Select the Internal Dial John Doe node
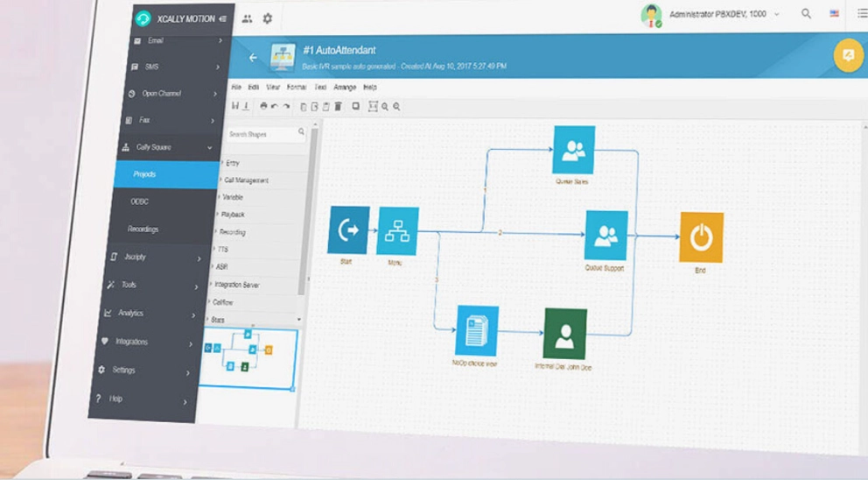Viewport: 868px width, 480px height. (564, 334)
